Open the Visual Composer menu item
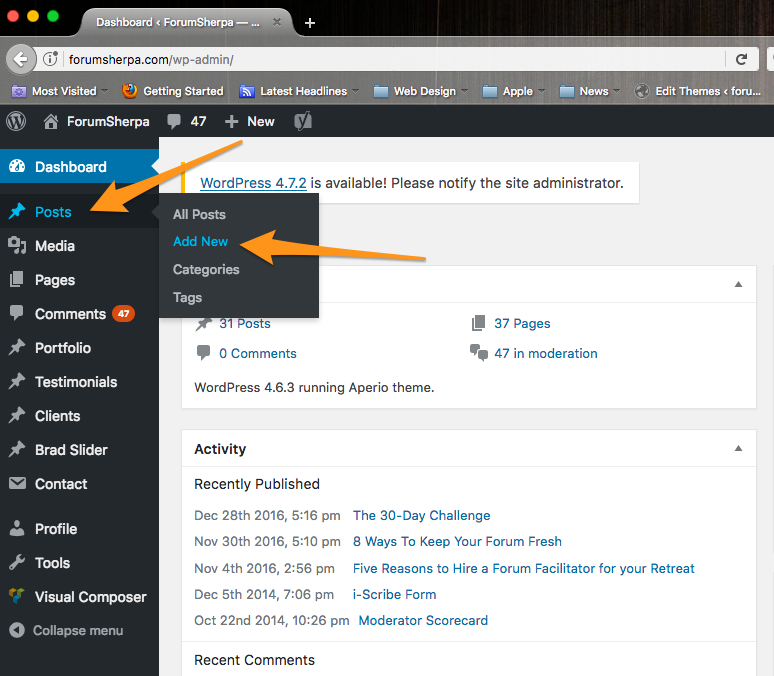 pos(90,597)
